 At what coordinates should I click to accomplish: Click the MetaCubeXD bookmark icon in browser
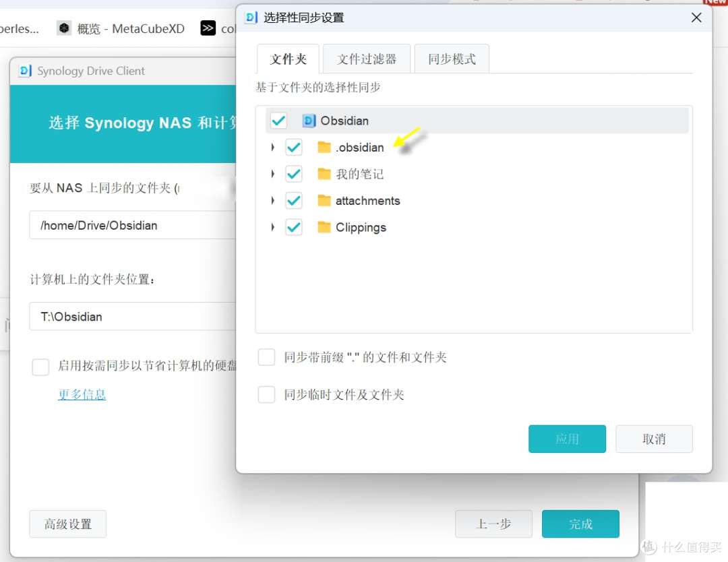64,28
